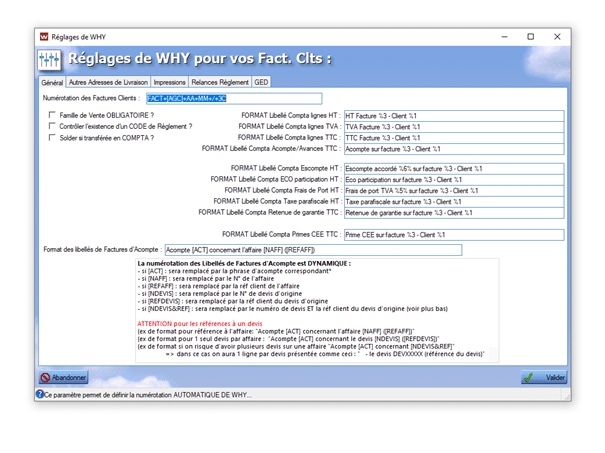Click the WHY app icon in title bar
This screenshot has width=605, height=453.
(44, 37)
